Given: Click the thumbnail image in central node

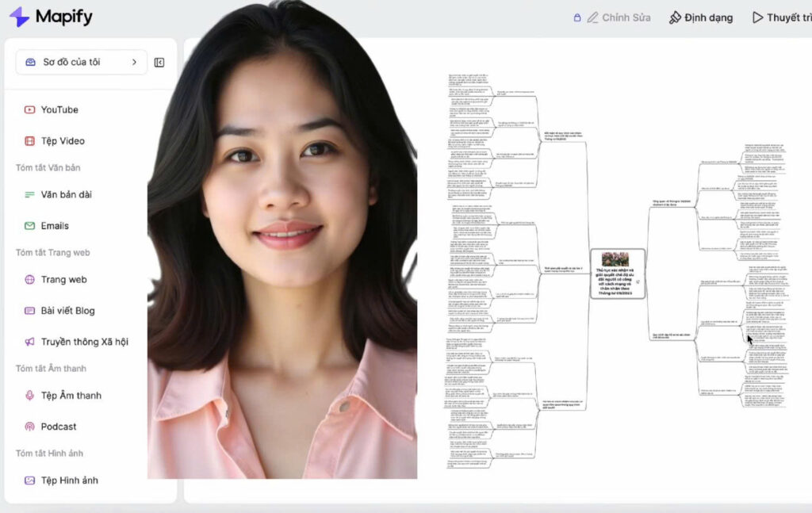Looking at the screenshot, I should tap(615, 259).
